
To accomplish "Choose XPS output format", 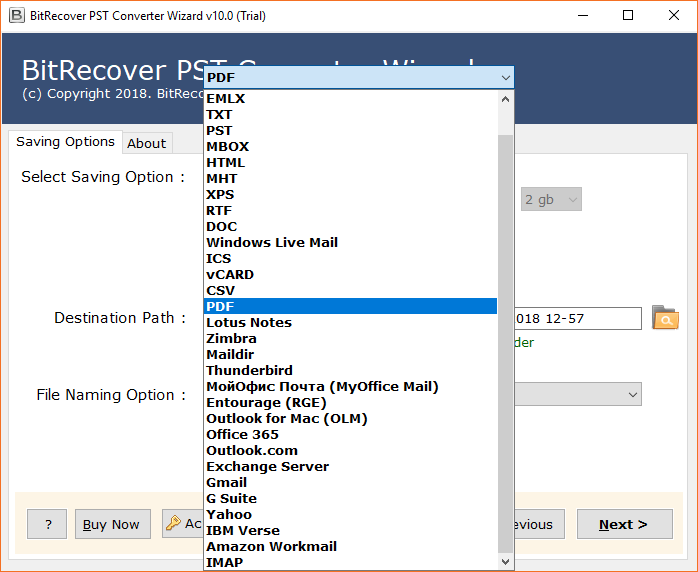I will tap(350, 195).
